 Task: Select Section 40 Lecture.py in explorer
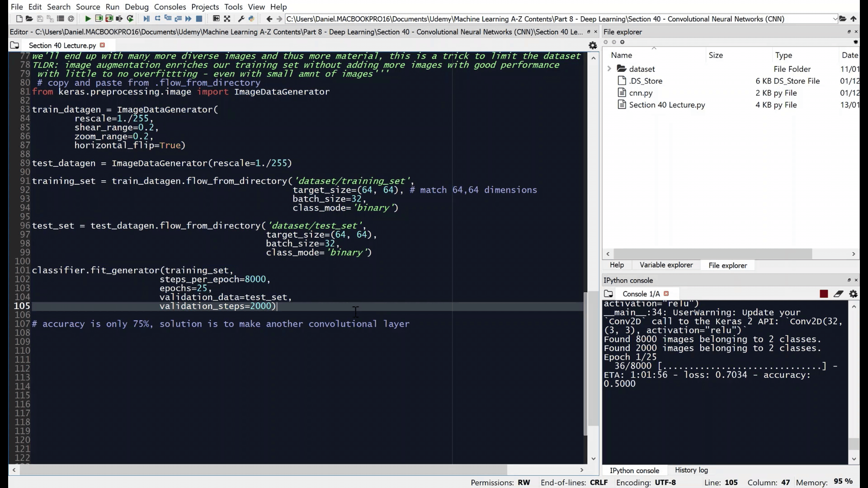(x=667, y=105)
